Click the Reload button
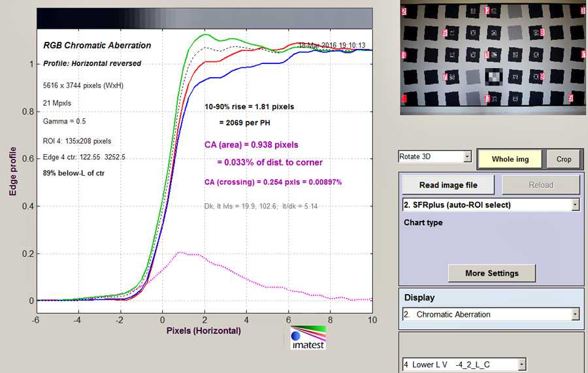Screen dimensions: 588x373 pos(540,185)
